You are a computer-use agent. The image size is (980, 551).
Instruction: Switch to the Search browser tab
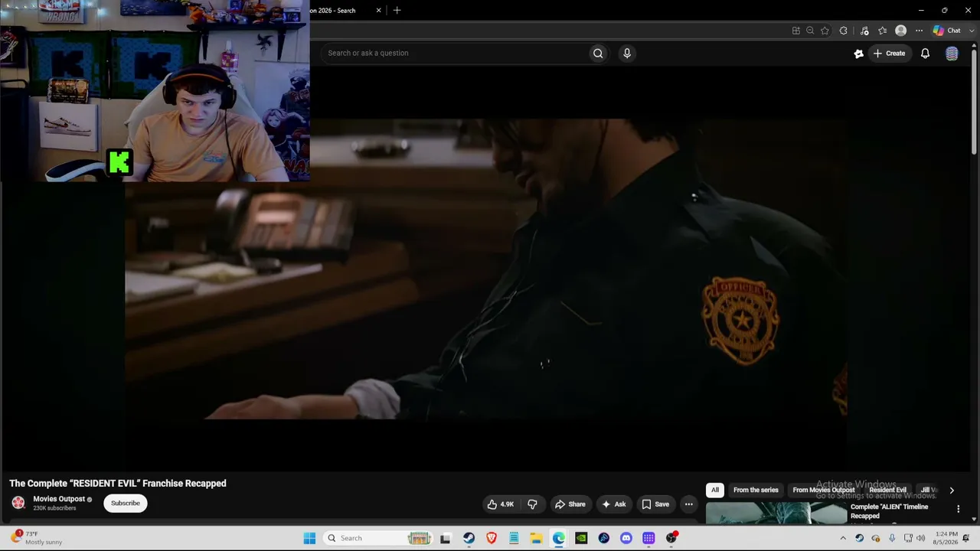340,11
